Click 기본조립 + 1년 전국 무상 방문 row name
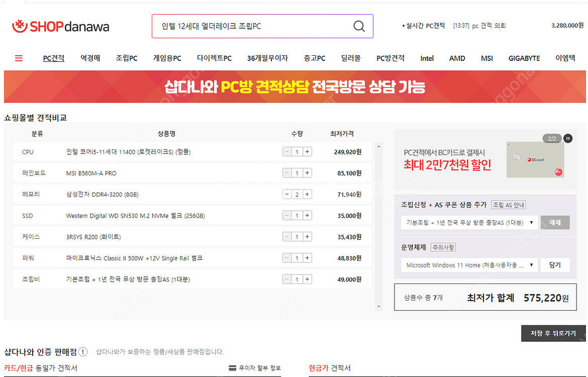This screenshot has width=588, height=377. tap(128, 279)
